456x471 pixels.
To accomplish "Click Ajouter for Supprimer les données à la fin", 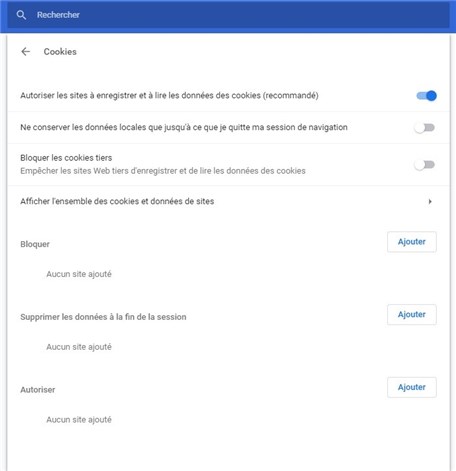I will click(412, 314).
